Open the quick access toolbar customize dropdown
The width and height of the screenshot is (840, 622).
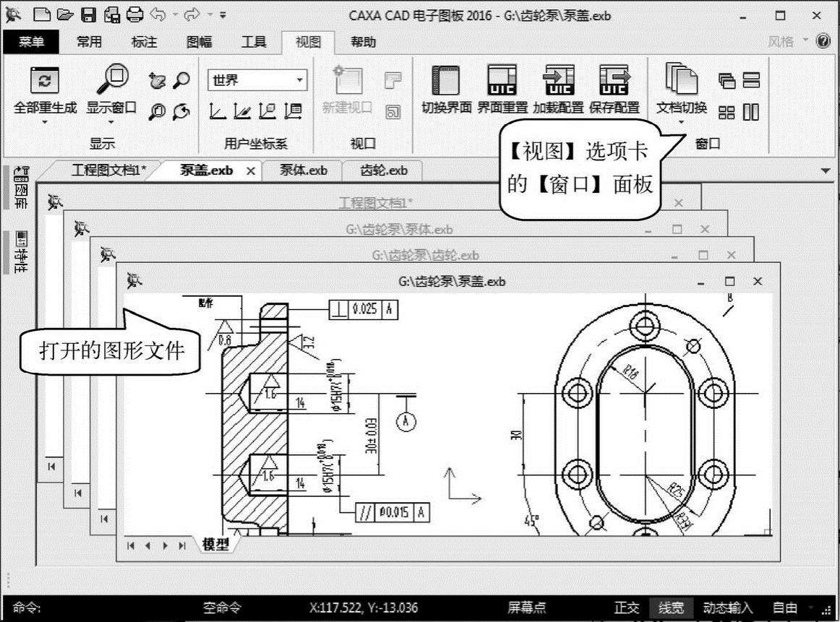[223, 15]
